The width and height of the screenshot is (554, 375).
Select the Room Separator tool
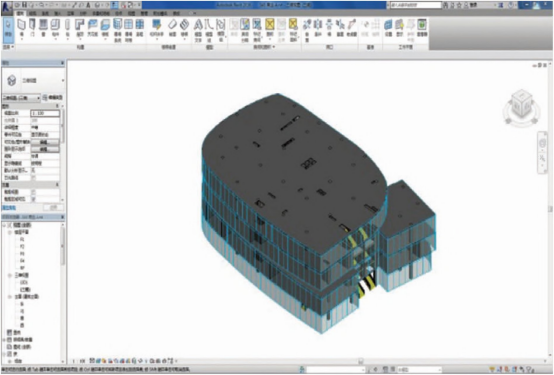click(245, 30)
